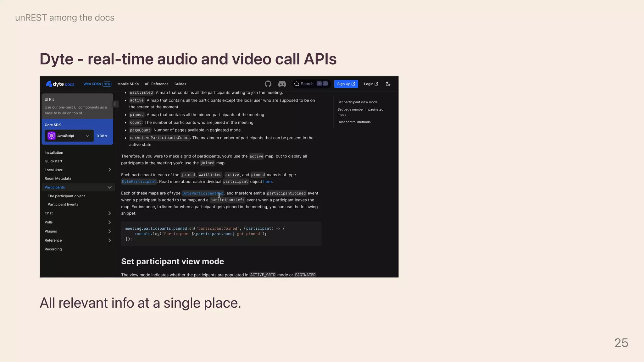The width and height of the screenshot is (644, 362).
Task: Open the JavaScript language dropdown
Action: [69, 136]
